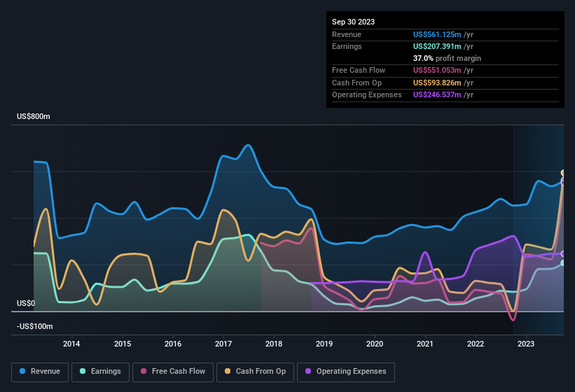575x392 pixels.
Task: Select the orange Cash From Op end marker
Action: 563,173
